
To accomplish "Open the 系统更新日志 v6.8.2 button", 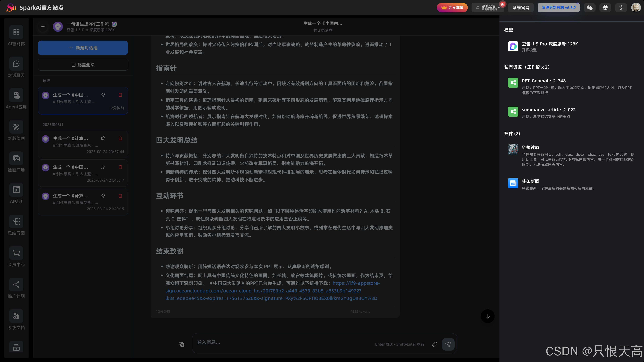I will click(x=558, y=8).
